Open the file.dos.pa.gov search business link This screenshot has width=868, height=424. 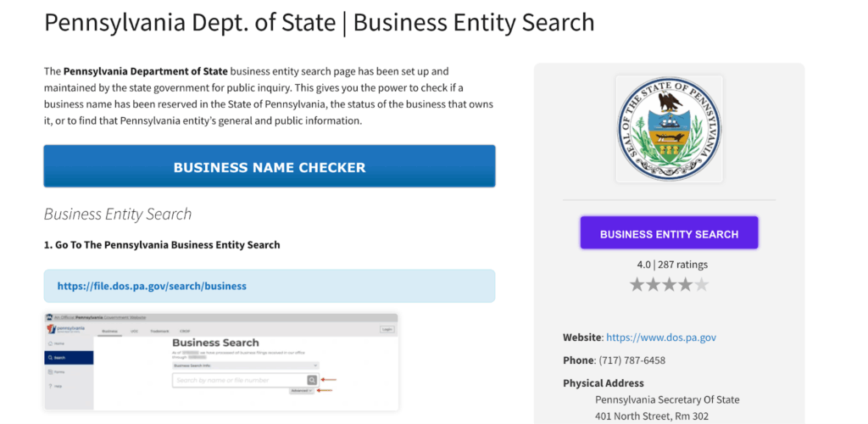click(152, 286)
